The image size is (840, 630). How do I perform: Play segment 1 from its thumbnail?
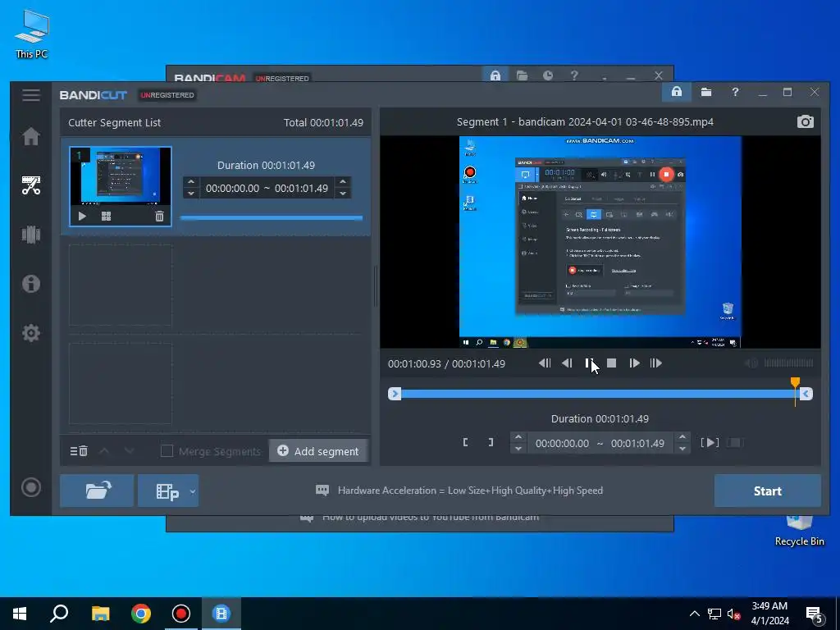[82, 217]
